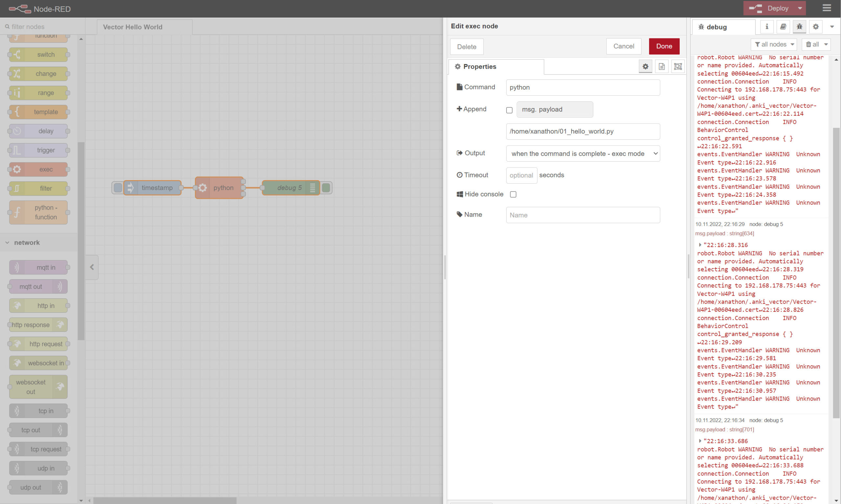
Task: Select the http response node
Action: (38, 325)
